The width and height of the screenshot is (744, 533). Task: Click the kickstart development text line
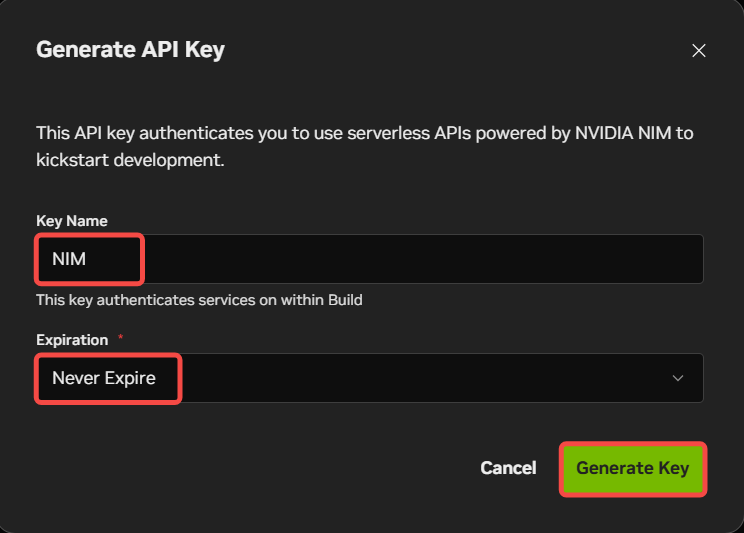130,160
